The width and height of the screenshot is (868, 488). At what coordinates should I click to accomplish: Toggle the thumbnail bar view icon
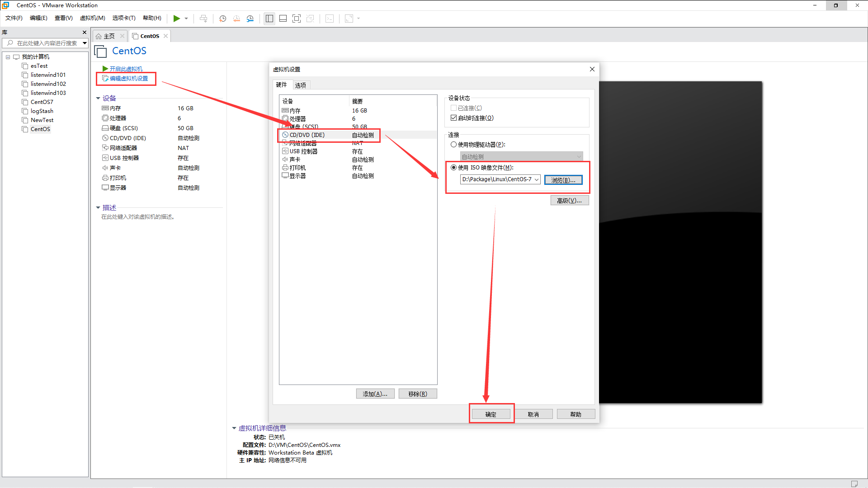pyautogui.click(x=283, y=19)
